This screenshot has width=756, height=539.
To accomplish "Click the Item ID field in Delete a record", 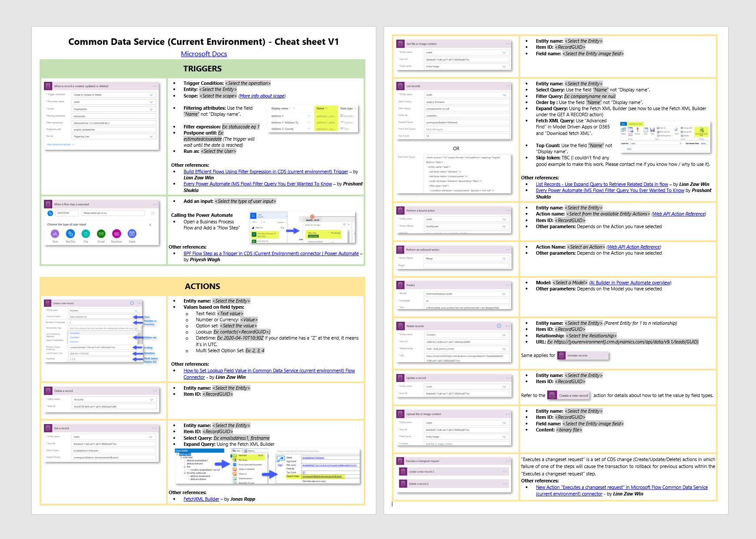I will coord(114,407).
